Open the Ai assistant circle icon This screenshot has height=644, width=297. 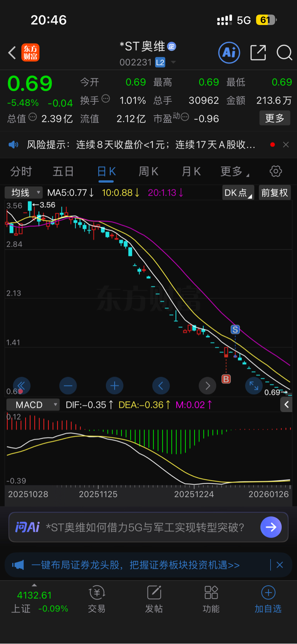[x=229, y=53]
